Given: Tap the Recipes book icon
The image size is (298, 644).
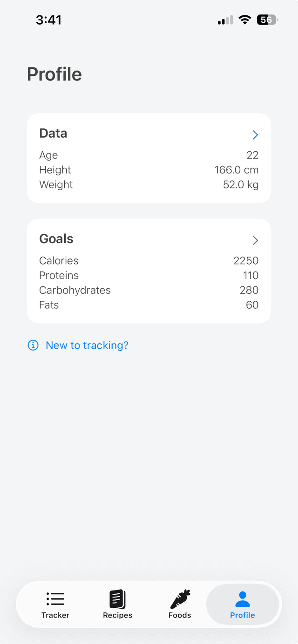Looking at the screenshot, I should point(118,599).
